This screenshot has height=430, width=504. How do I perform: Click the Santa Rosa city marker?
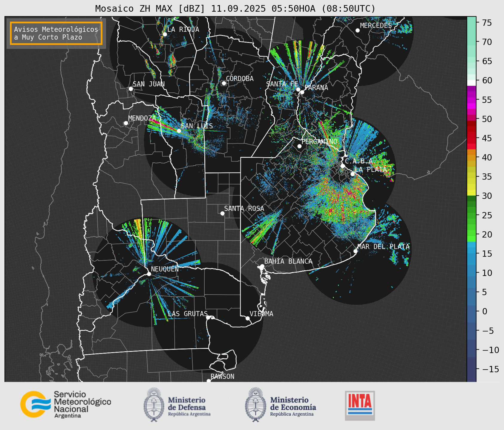pyautogui.click(x=222, y=213)
